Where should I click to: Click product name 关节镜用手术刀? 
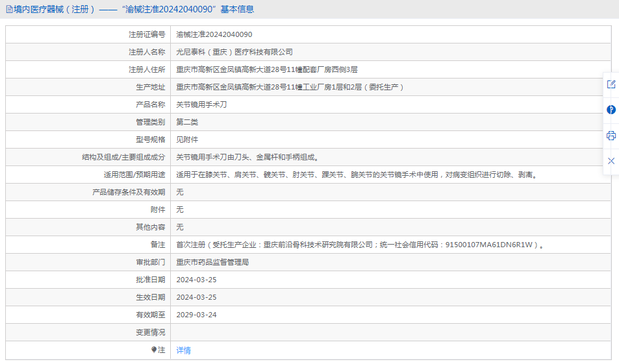201,104
